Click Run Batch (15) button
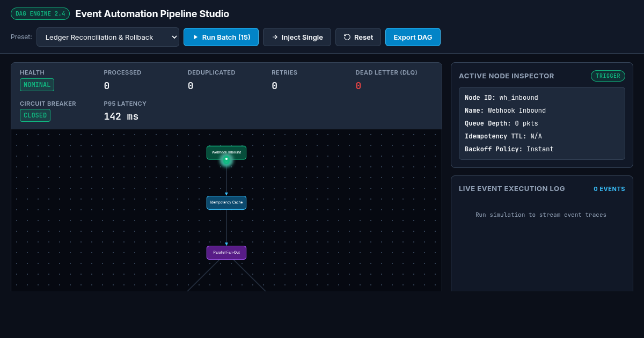644x338 pixels. pos(221,37)
